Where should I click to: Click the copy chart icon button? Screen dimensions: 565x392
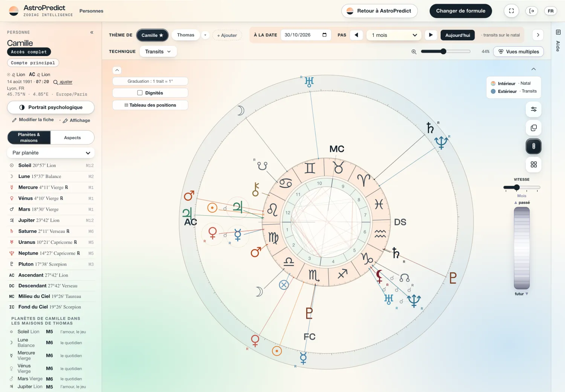tap(533, 128)
